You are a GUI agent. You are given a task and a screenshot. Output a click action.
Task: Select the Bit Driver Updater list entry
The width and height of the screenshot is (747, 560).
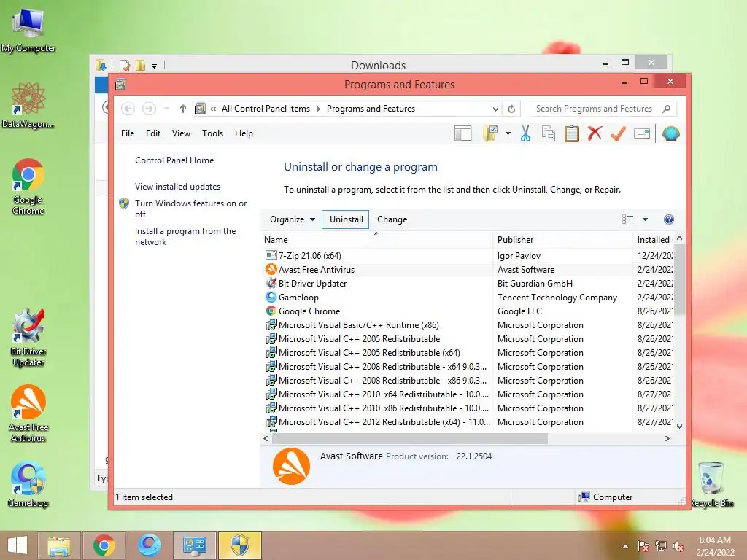coord(468,284)
